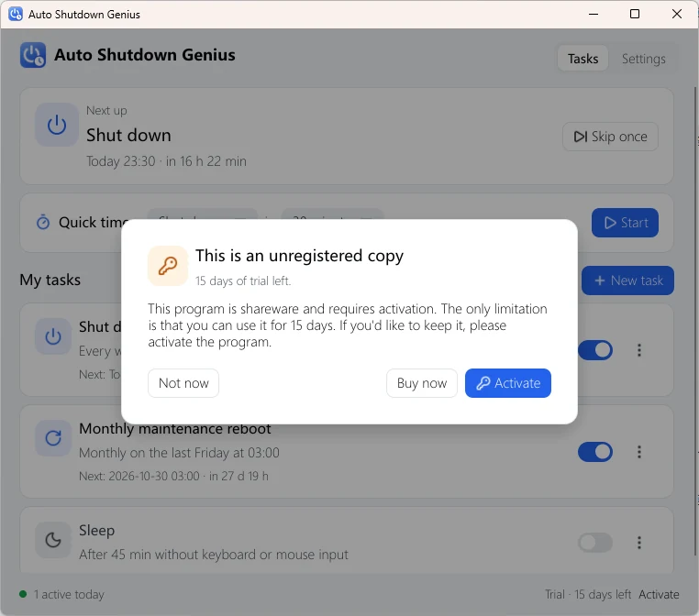Screen dimensions: 699x616
Task: Click the power icon in the Next up card
Action: [57, 125]
